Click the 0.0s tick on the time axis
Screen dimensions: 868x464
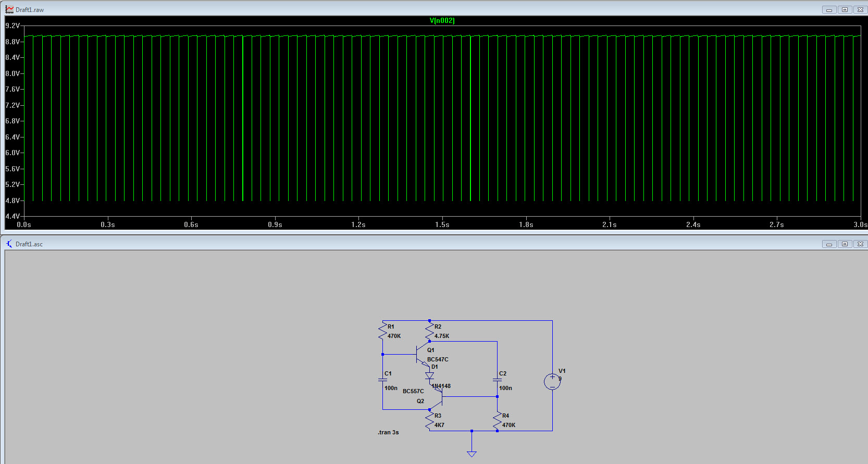pos(24,224)
